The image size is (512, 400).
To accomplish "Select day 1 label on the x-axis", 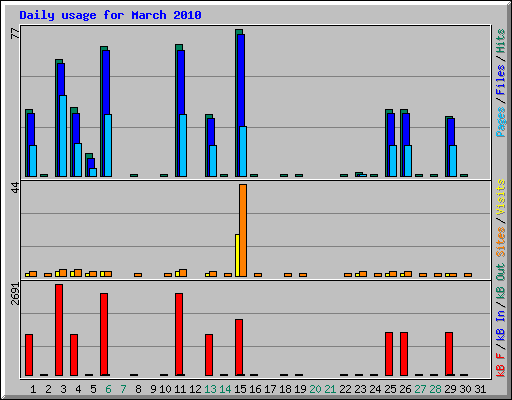I will pyautogui.click(x=33, y=389).
